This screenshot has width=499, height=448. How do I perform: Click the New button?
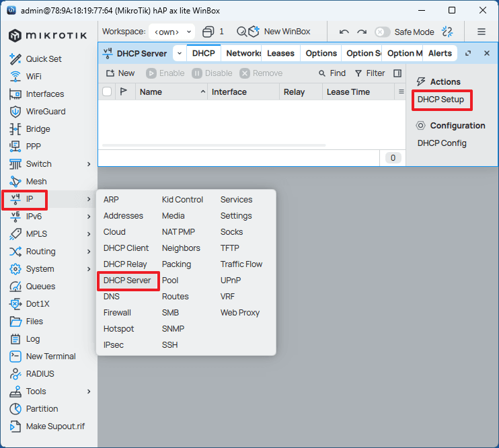click(120, 73)
